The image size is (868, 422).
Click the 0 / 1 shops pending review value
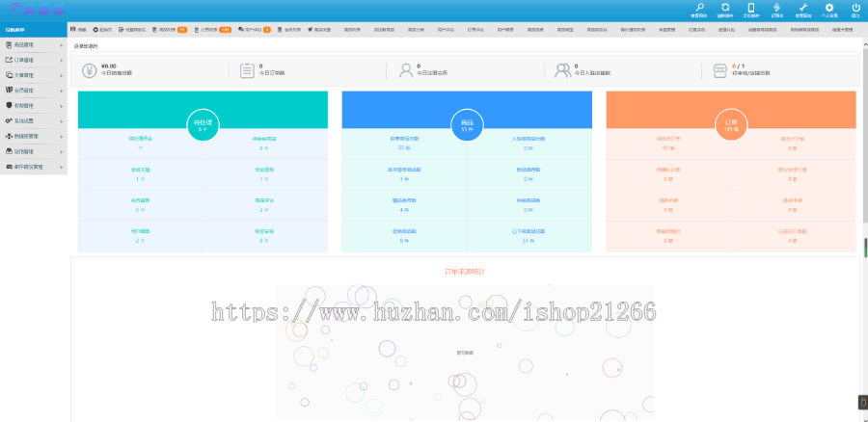[x=739, y=66]
